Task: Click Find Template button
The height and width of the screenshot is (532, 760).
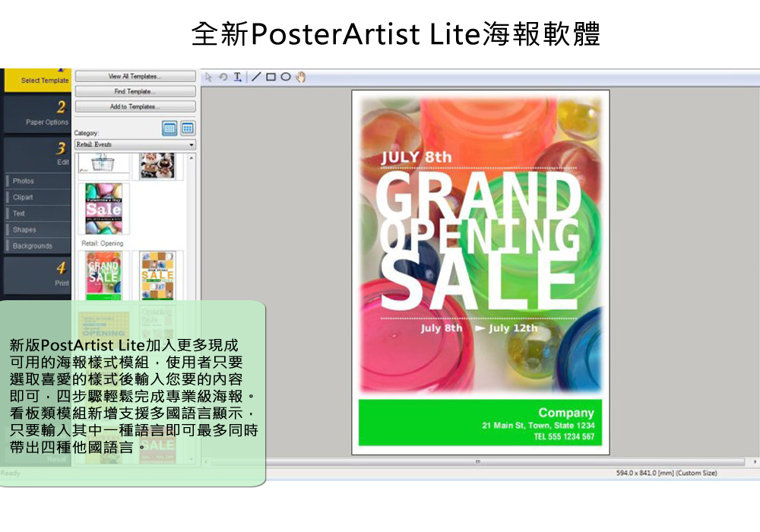Action: coord(135,91)
